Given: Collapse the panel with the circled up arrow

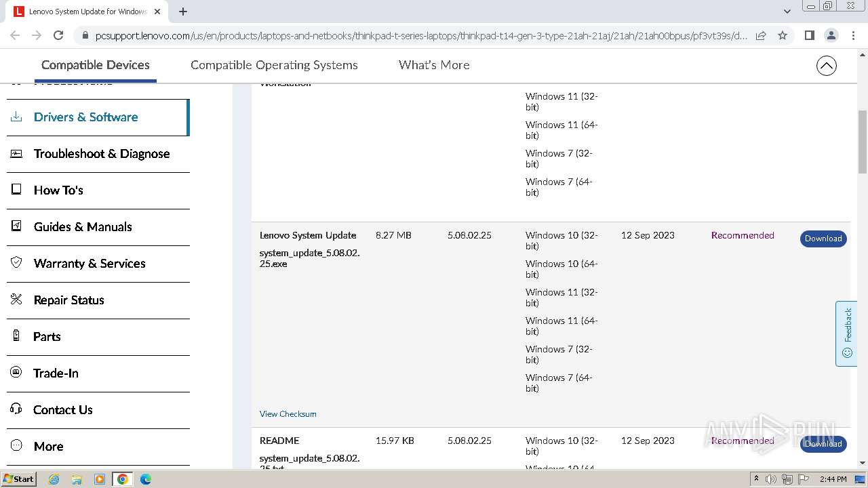Looking at the screenshot, I should click(826, 66).
